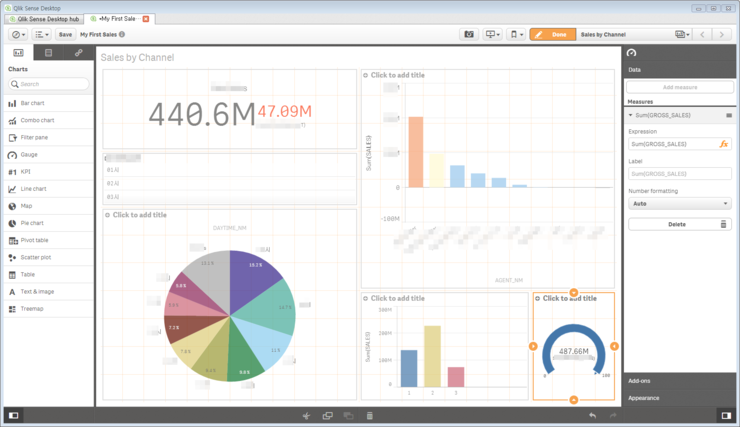
Task: Click the Redo arrow icon
Action: click(x=613, y=416)
